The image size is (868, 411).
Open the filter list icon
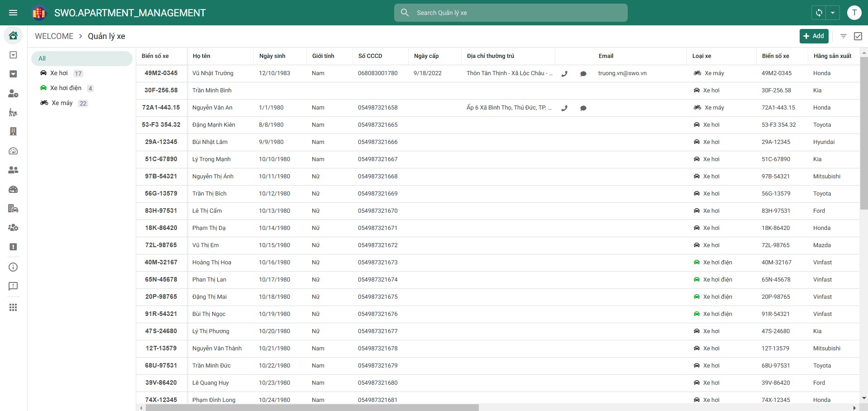point(844,36)
